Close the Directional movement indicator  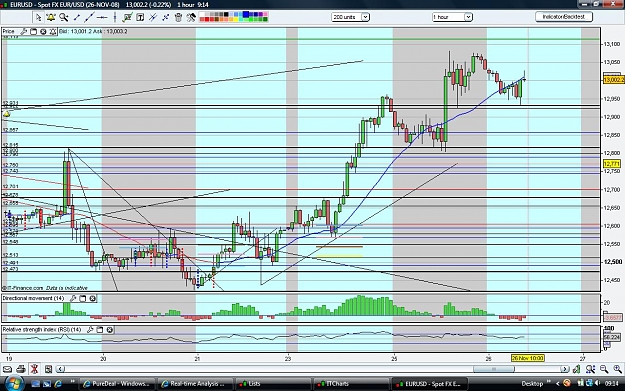[x=92, y=298]
